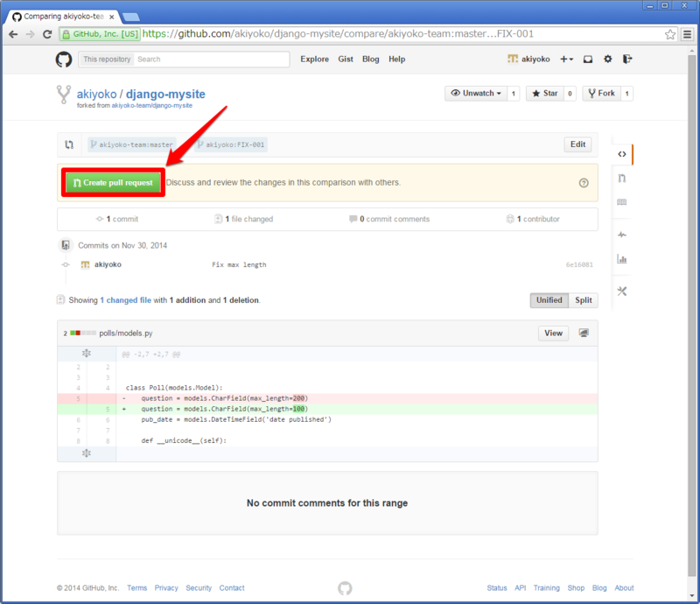Open footer API link
The width and height of the screenshot is (700, 604).
coord(520,588)
